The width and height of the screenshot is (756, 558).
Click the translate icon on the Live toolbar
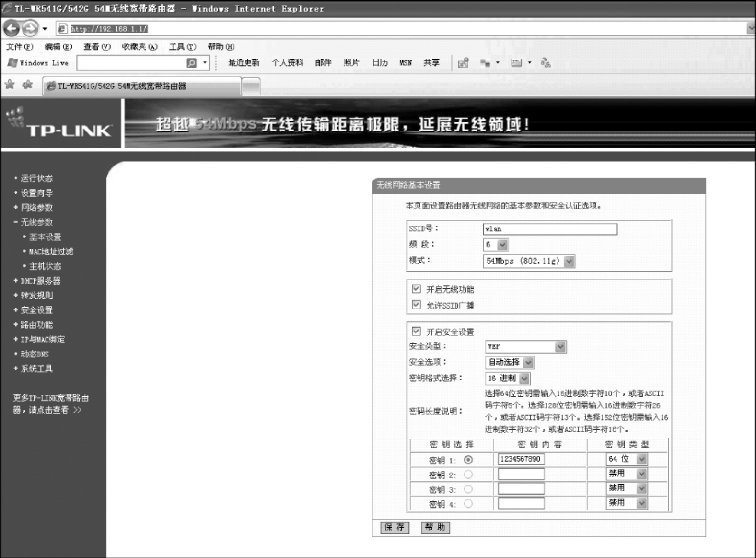[x=546, y=63]
